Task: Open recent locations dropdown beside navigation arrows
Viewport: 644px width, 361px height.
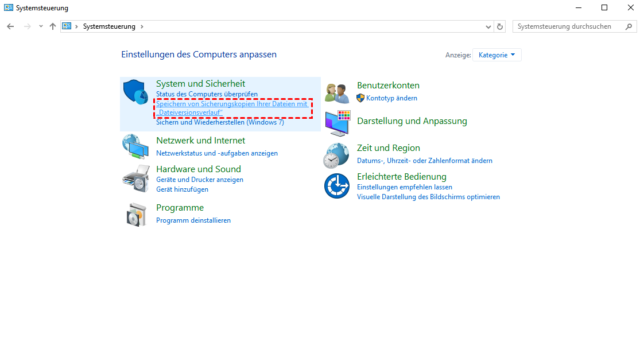Action: coord(41,26)
